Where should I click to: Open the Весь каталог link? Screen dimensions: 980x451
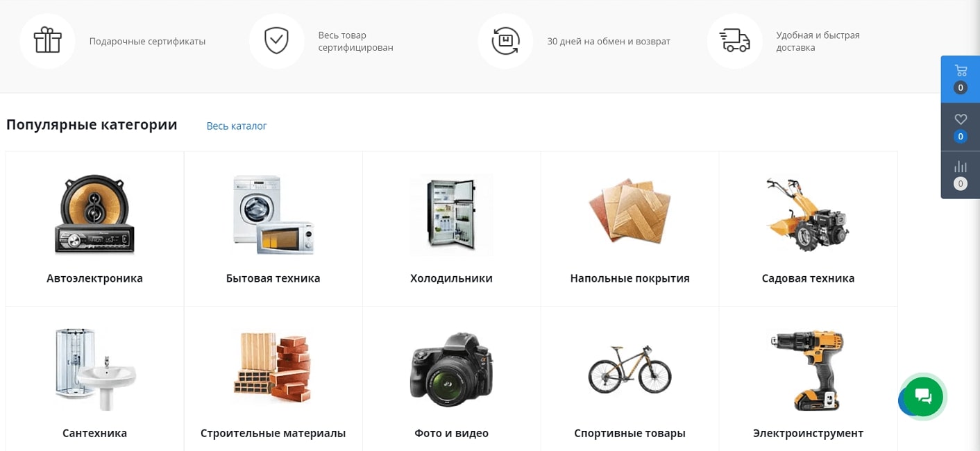pos(237,126)
